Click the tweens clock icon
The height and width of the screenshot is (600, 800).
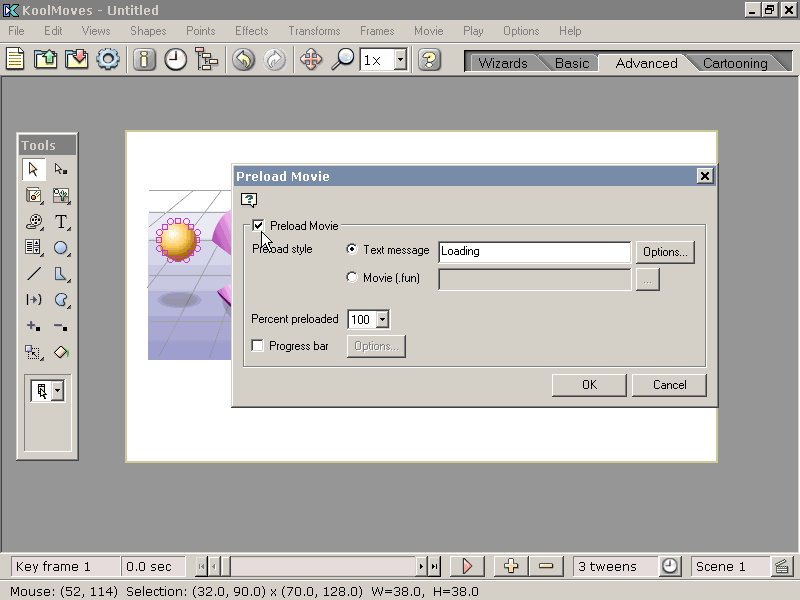(x=669, y=566)
